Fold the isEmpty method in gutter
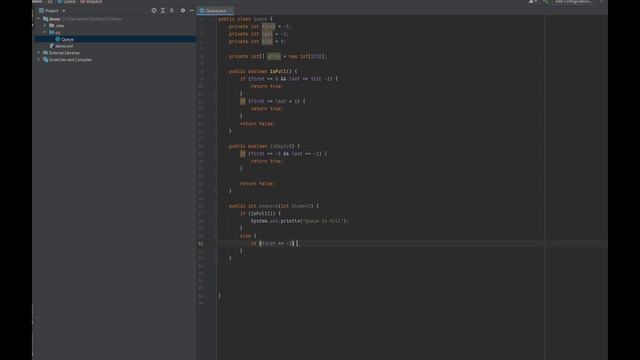 click(x=216, y=146)
